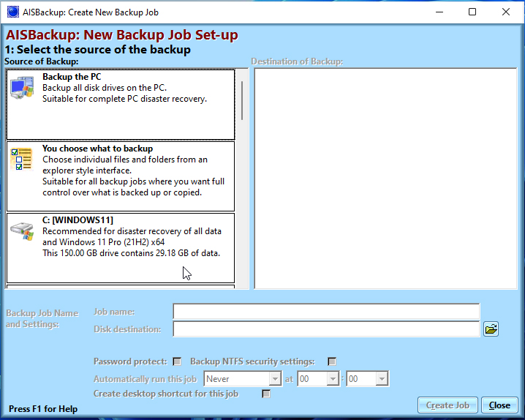
Task: Expand the minutes dropdown after the colon
Action: [x=381, y=379]
